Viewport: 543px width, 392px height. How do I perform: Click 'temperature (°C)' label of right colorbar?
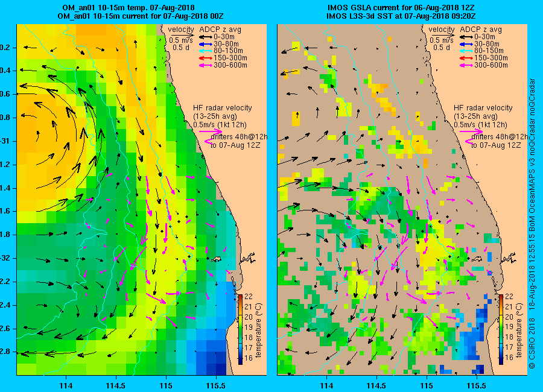click(x=519, y=330)
